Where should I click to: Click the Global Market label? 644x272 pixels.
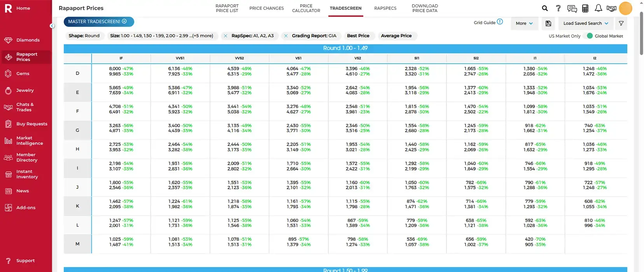[609, 36]
